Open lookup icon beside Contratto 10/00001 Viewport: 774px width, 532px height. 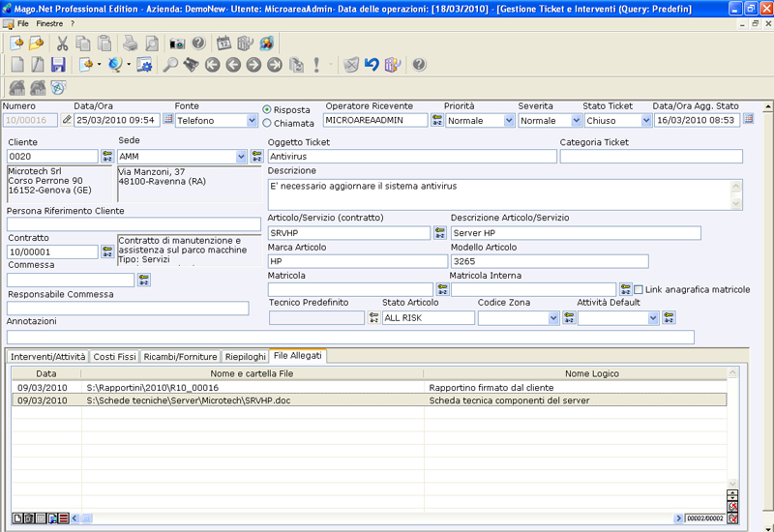point(107,251)
